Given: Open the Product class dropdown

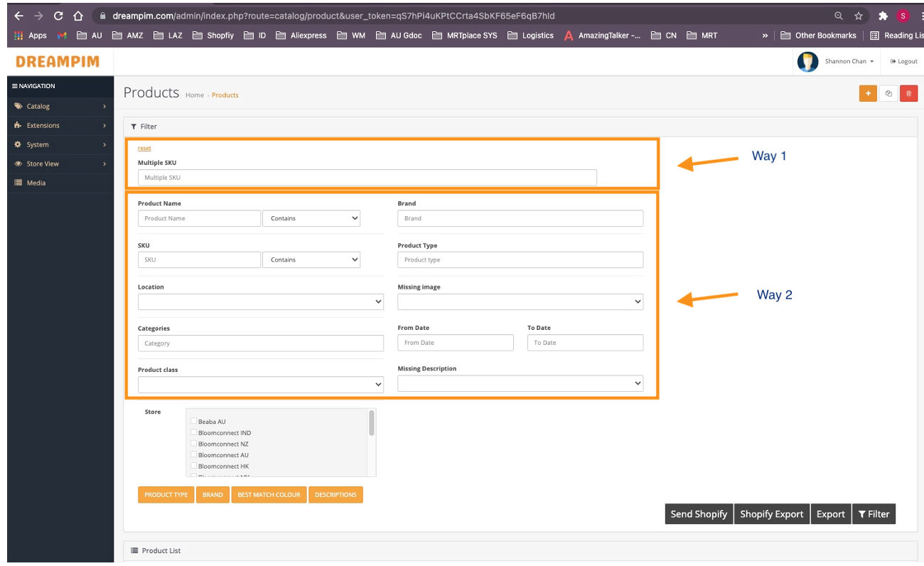Looking at the screenshot, I should pyautogui.click(x=261, y=384).
